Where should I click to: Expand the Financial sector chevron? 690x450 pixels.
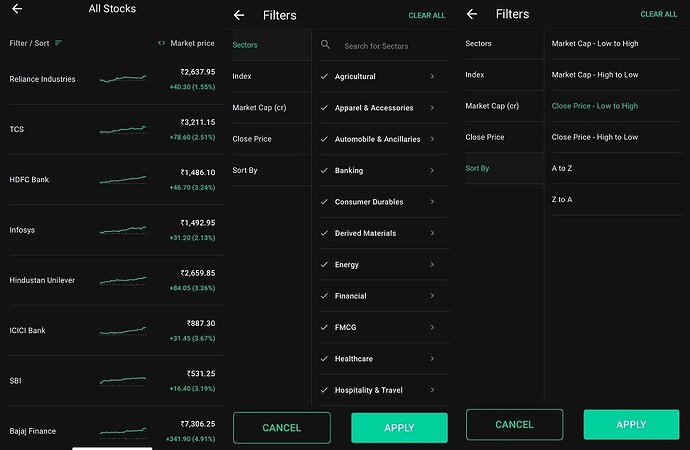432,296
